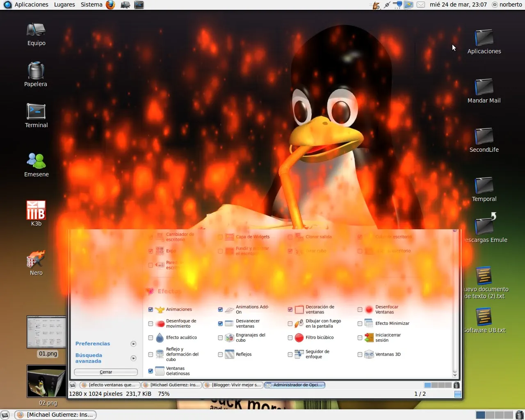Open the Software UB.txt file
This screenshot has width=525, height=420.
(484, 317)
